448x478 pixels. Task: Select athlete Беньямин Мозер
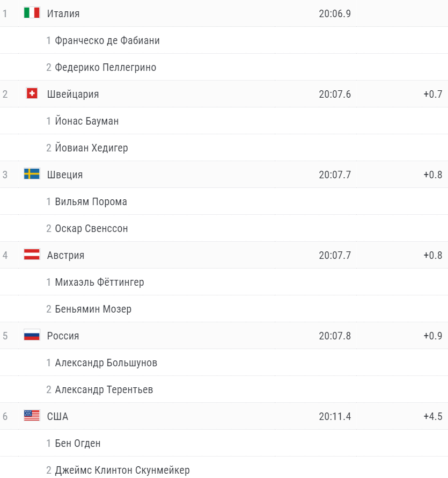click(x=93, y=309)
